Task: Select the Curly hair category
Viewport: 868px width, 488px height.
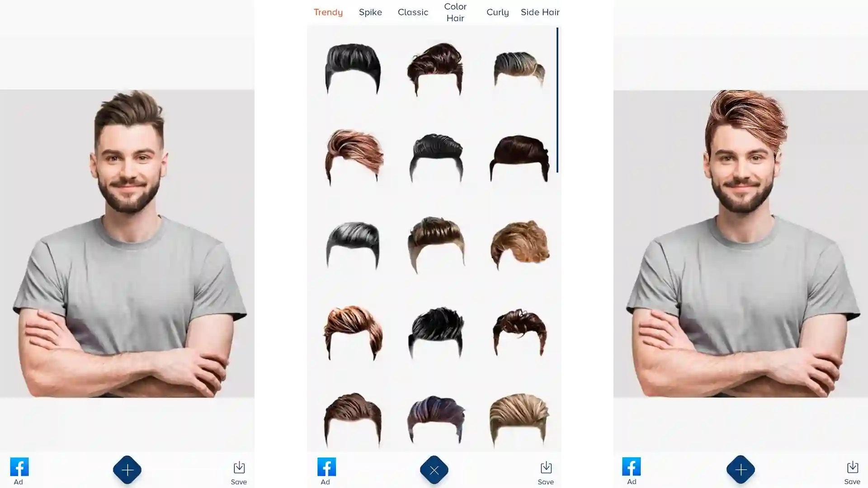Action: point(497,12)
